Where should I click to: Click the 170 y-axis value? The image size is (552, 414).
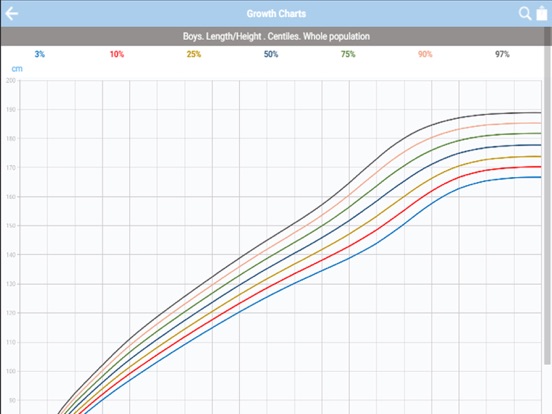click(11, 168)
